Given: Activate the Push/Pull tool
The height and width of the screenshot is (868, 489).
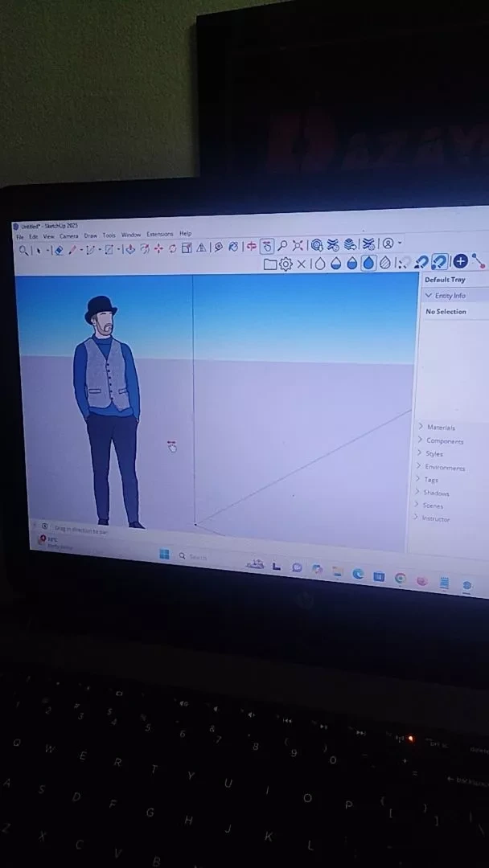Looking at the screenshot, I should pyautogui.click(x=130, y=250).
